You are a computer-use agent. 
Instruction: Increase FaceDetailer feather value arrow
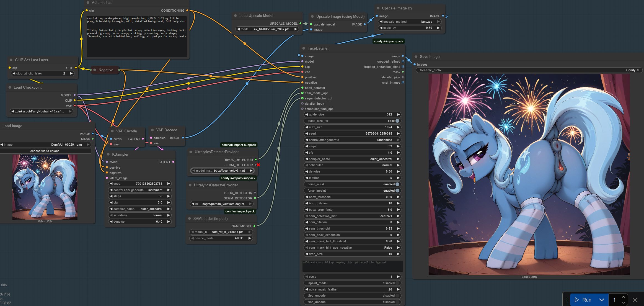[x=398, y=178]
